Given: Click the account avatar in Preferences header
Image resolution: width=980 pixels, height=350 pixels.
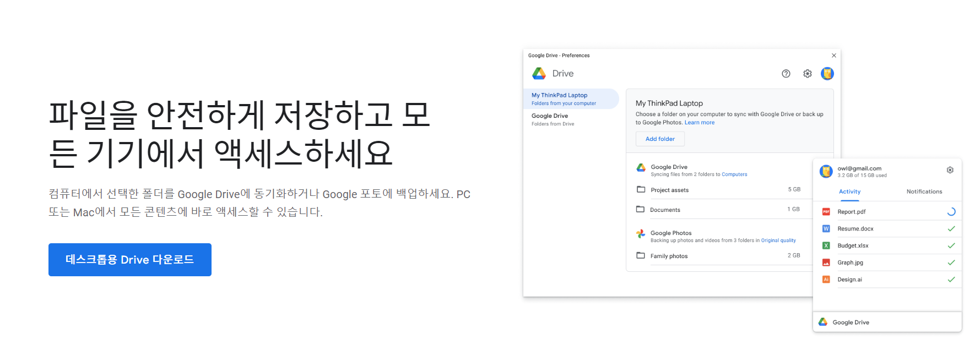Looking at the screenshot, I should (827, 73).
